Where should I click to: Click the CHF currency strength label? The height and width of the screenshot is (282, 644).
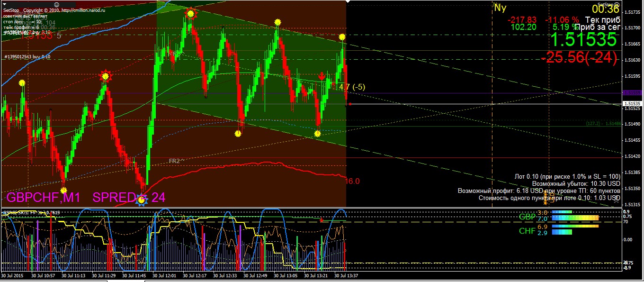point(527,231)
